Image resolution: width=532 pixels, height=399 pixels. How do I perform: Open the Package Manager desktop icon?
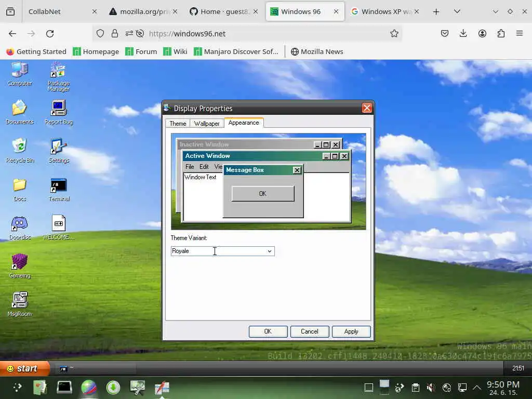59,77
